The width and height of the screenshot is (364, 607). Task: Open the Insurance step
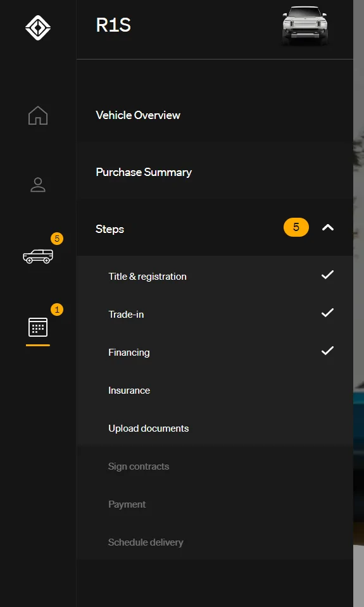129,390
